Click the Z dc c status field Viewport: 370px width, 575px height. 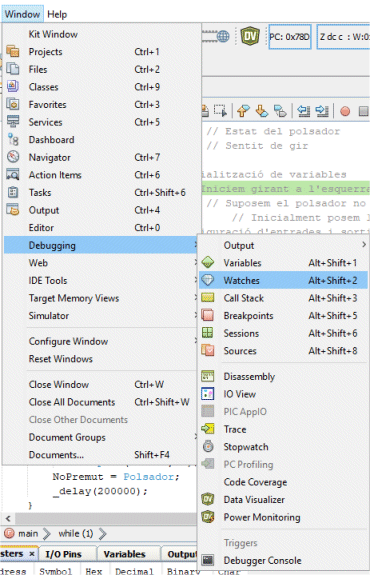tap(343, 37)
